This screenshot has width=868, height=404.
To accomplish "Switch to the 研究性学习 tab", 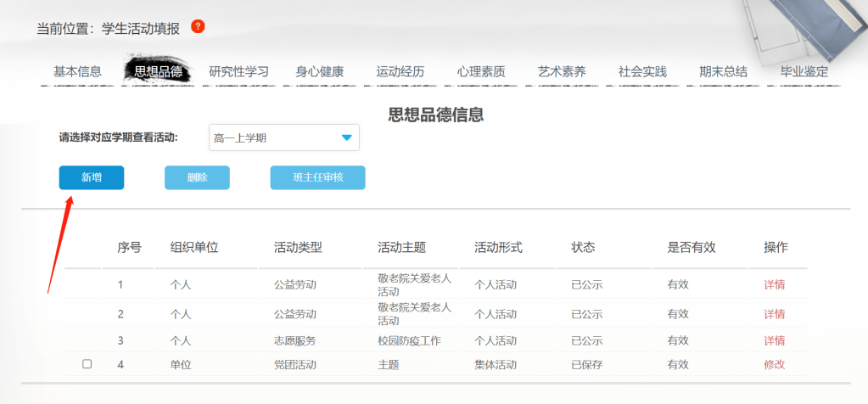I will pos(238,72).
